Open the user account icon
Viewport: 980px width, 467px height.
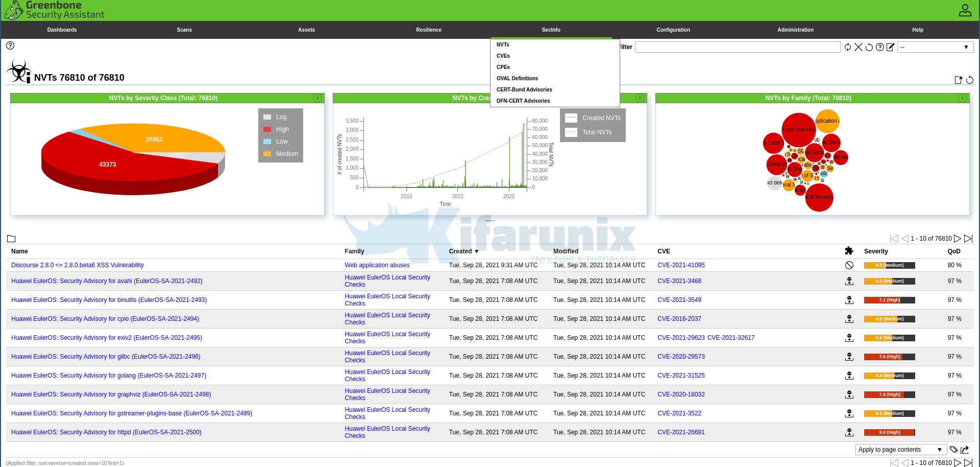pos(965,10)
